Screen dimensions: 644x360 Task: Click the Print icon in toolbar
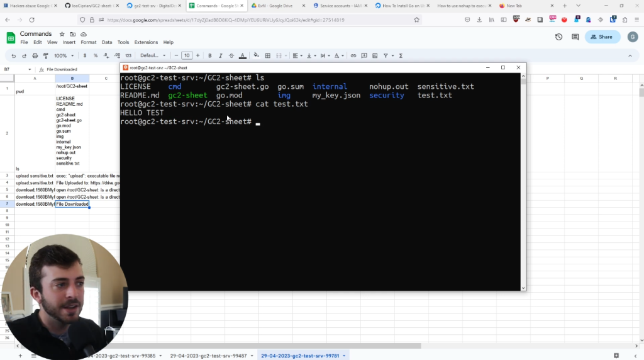(35, 55)
